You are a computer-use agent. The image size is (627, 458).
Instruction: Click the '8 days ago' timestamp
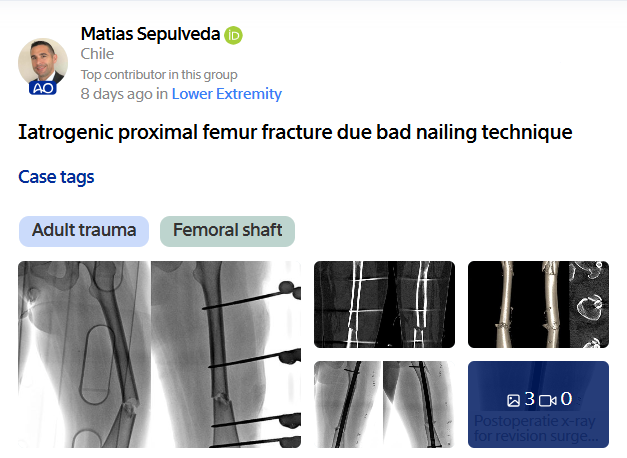click(117, 94)
